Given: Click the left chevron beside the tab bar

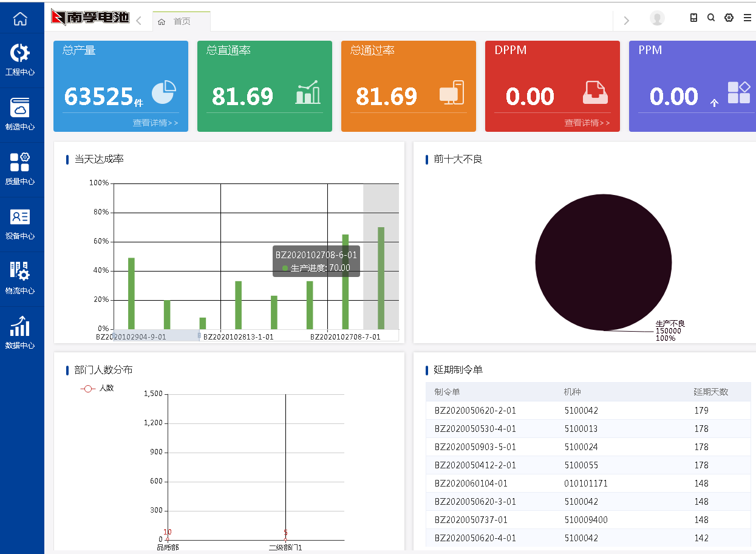Looking at the screenshot, I should [x=138, y=19].
